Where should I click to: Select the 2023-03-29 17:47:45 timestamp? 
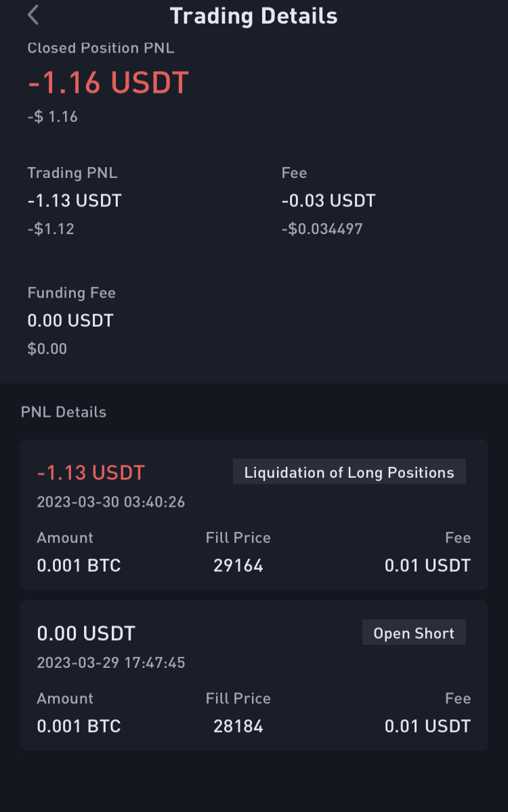pos(111,662)
